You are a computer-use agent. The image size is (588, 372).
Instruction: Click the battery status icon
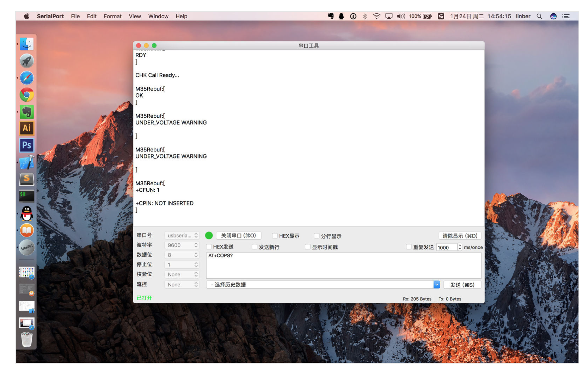(x=427, y=16)
